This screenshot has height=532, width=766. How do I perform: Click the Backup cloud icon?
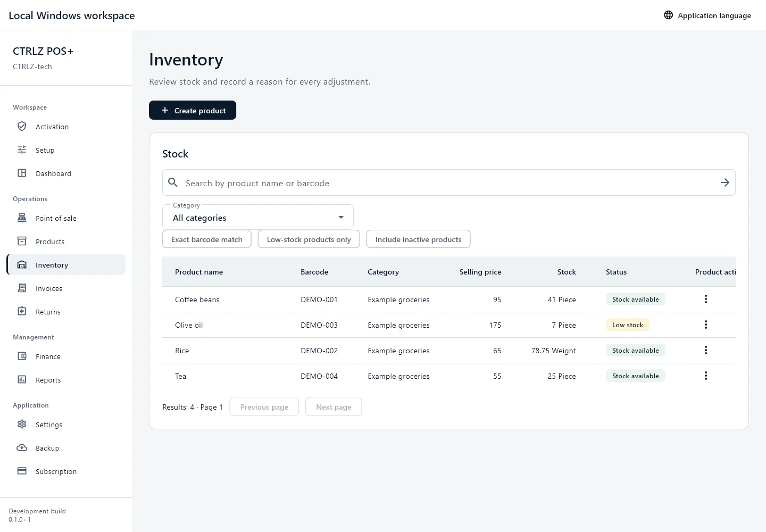point(22,447)
